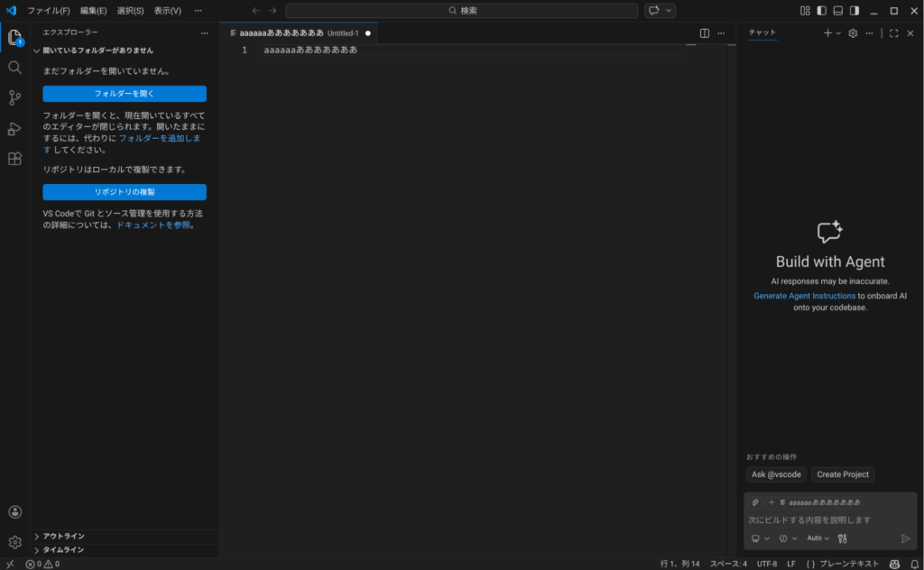Open the Auto model picker dropdown
Image resolution: width=924 pixels, height=570 pixels.
pyautogui.click(x=818, y=538)
